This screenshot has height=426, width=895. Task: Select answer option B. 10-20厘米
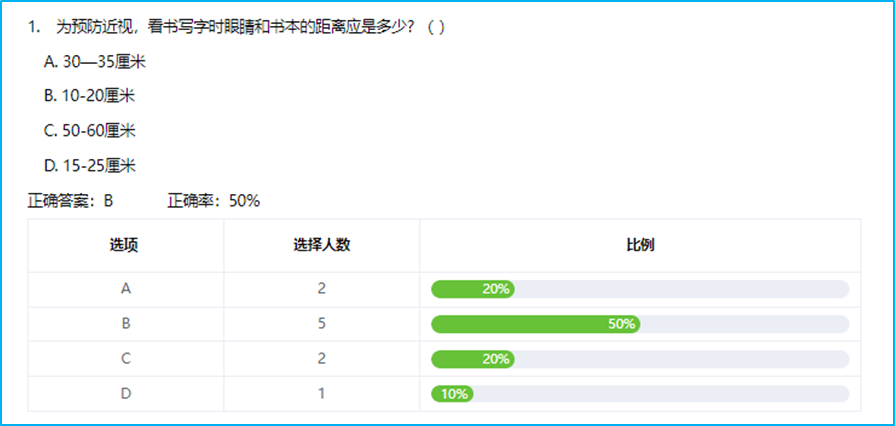(90, 96)
